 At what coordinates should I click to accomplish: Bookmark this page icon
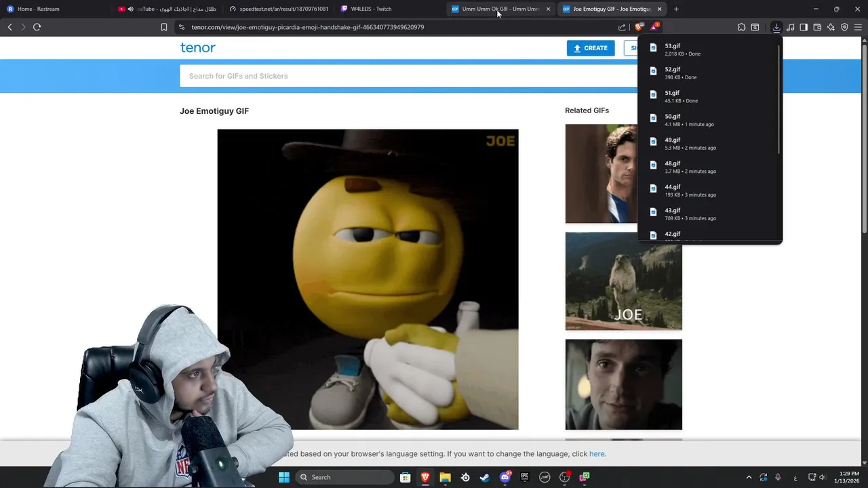164,27
